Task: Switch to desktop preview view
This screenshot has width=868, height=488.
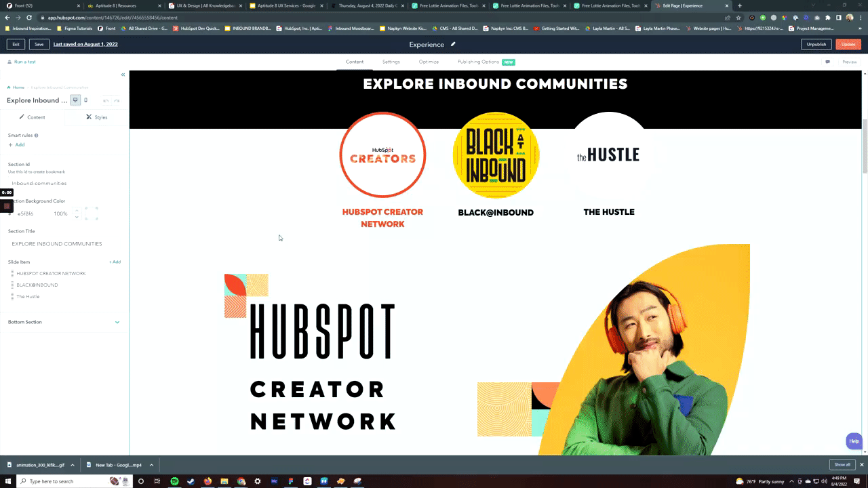Action: click(x=75, y=100)
